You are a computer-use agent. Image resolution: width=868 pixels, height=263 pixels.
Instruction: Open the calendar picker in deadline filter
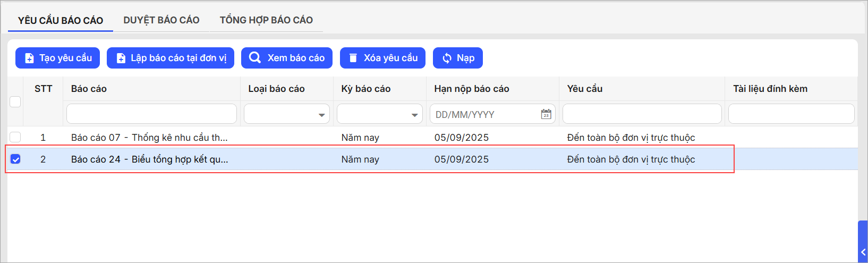[546, 114]
